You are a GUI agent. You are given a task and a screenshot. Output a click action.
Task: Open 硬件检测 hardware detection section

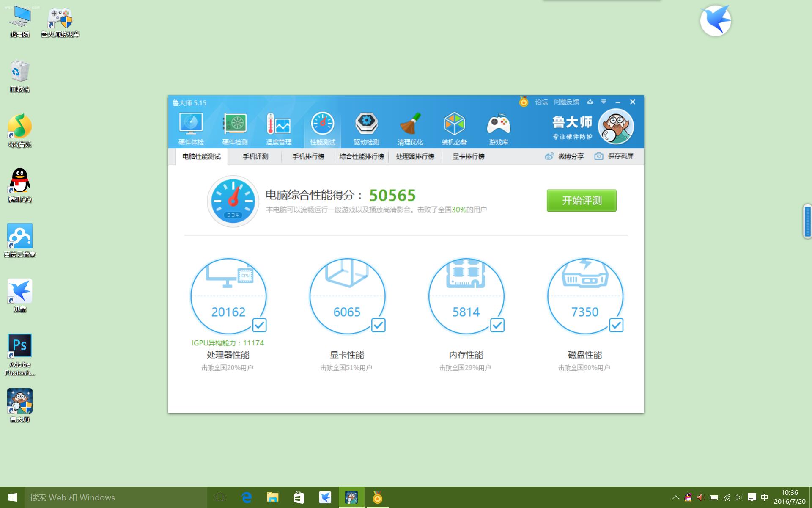[235, 129]
